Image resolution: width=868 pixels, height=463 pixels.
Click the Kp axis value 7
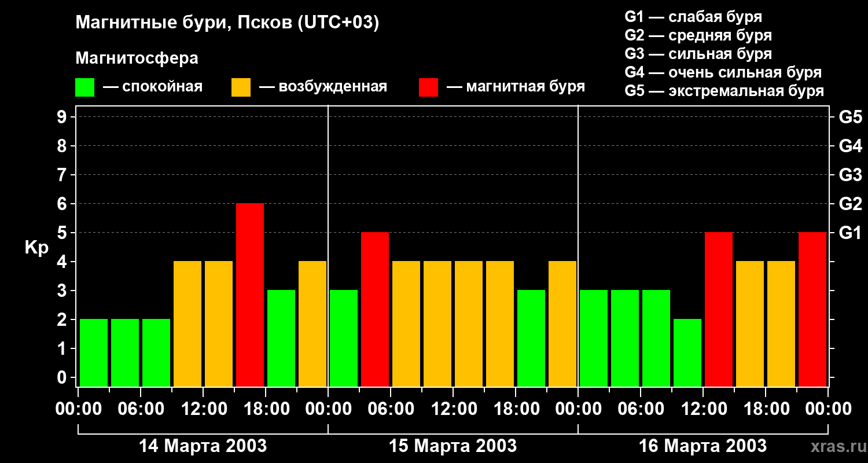point(63,175)
